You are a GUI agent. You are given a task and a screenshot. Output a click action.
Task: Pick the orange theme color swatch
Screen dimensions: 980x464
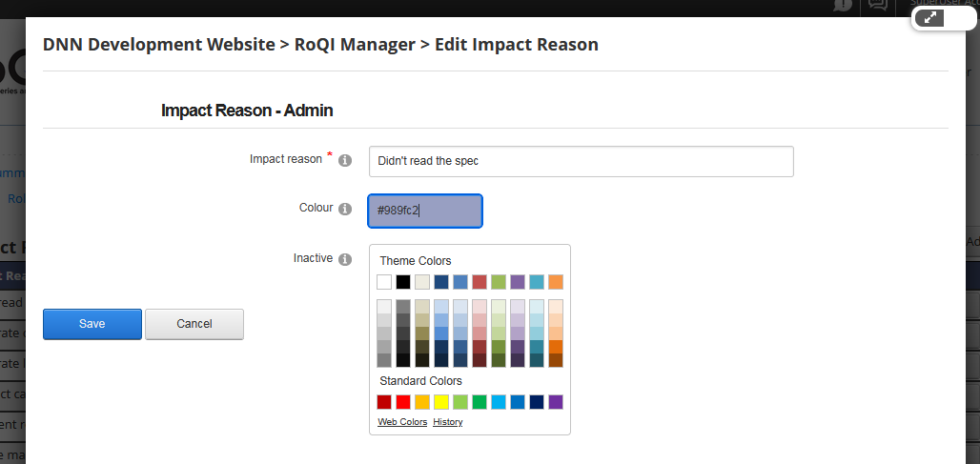click(x=556, y=282)
